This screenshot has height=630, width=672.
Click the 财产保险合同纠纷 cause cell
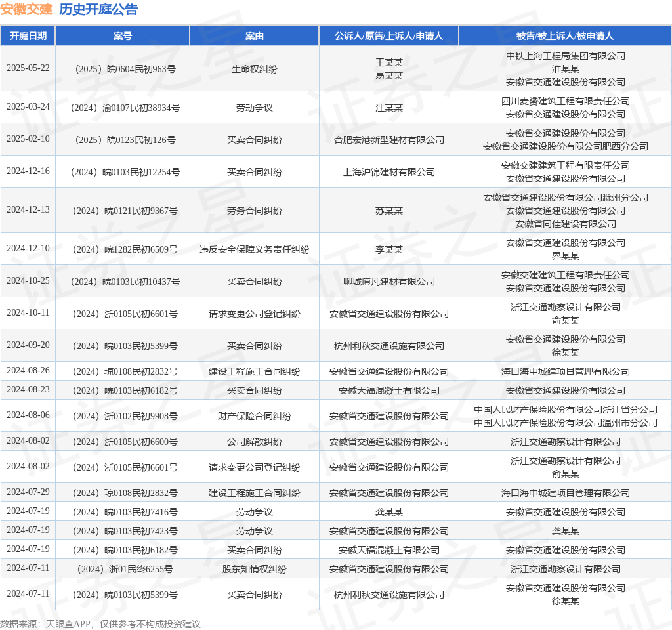[x=255, y=416]
